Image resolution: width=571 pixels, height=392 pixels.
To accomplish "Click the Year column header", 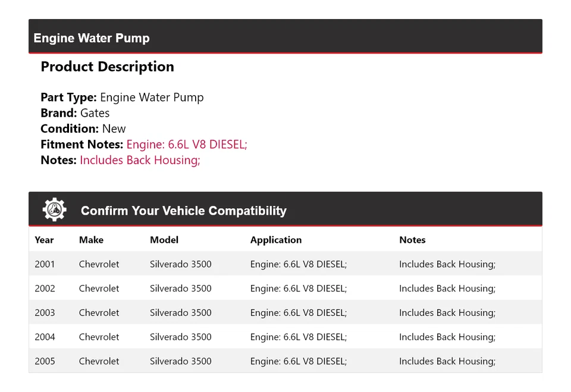I will 44,240.
